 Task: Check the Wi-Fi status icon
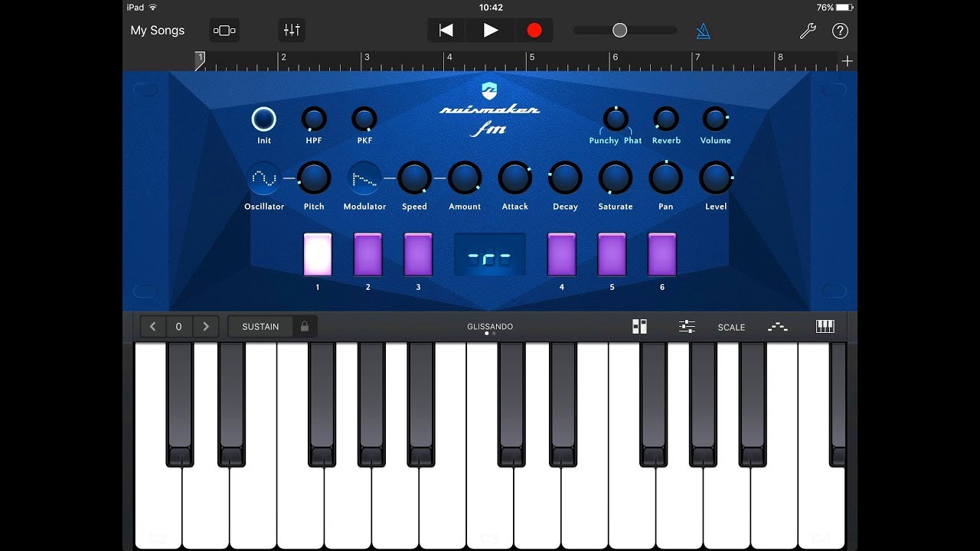(153, 7)
